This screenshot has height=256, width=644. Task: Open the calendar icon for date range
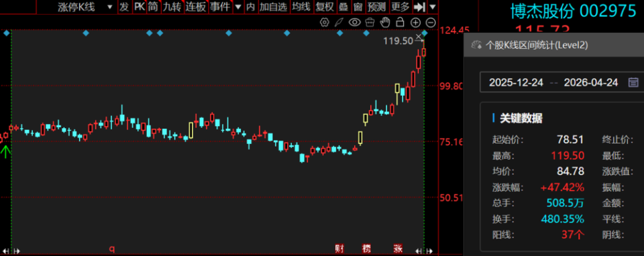click(633, 82)
